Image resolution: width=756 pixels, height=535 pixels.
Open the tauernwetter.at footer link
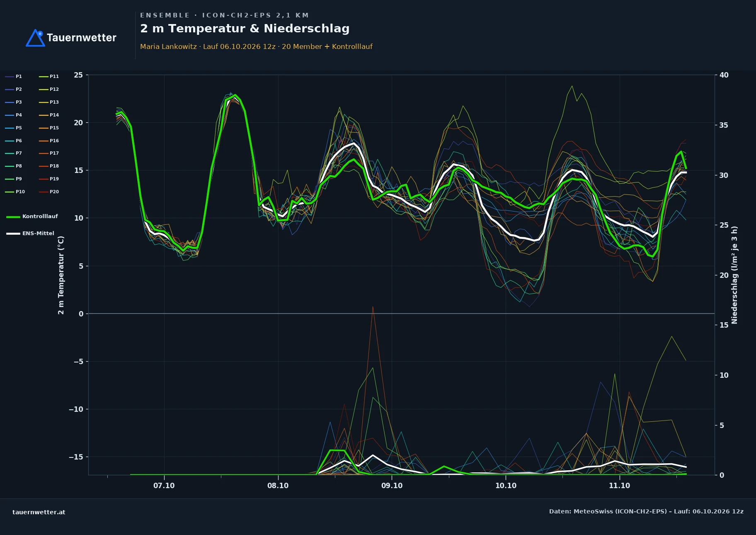point(39,512)
